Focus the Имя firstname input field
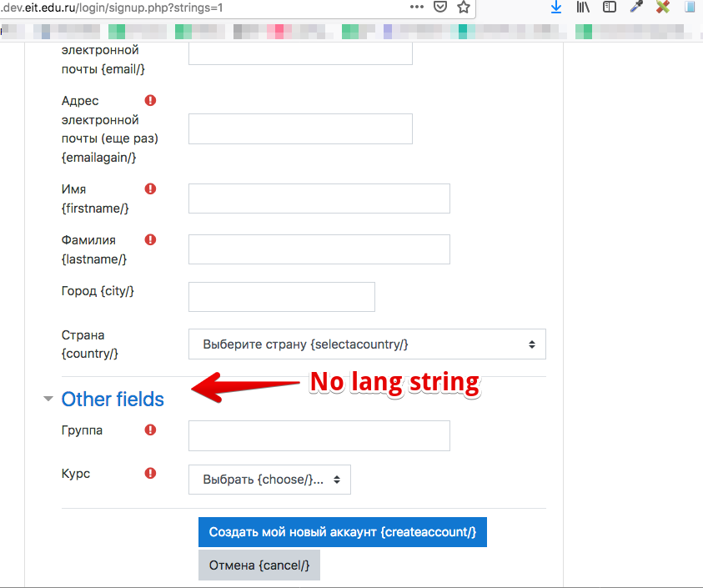Image resolution: width=703 pixels, height=588 pixels. (x=319, y=199)
